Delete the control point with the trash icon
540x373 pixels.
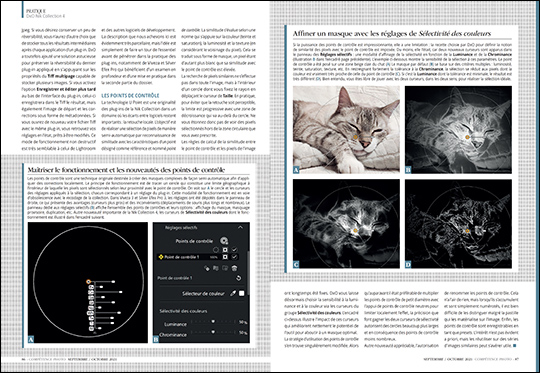pyautogui.click(x=235, y=268)
